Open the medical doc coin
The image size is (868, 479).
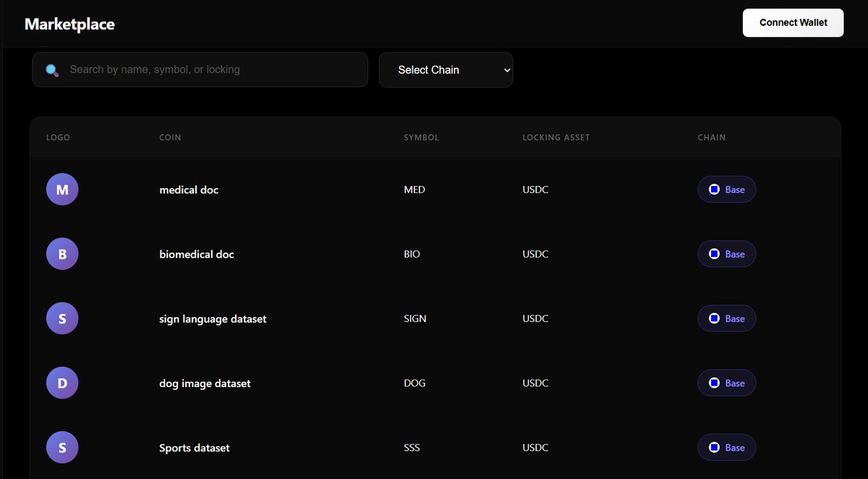[189, 190]
